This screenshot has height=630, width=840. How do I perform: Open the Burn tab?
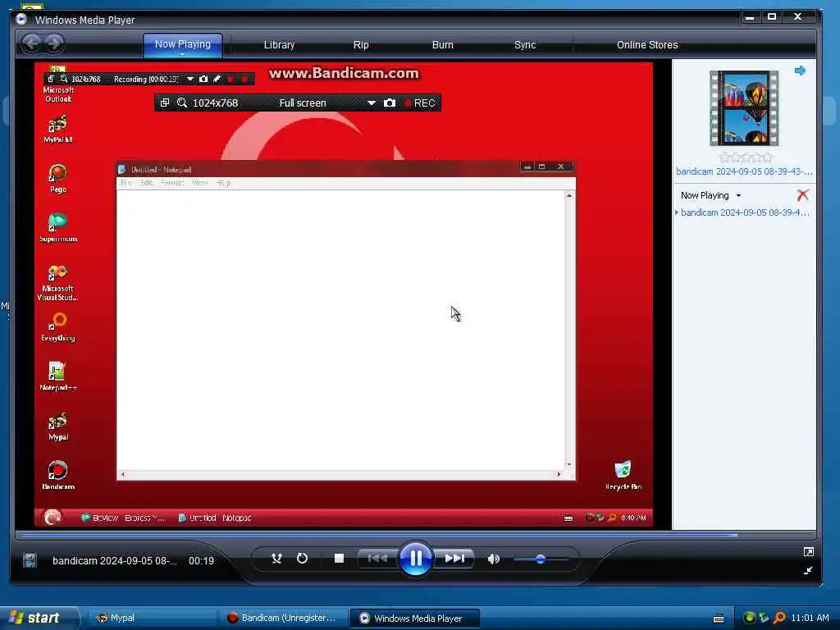[442, 45]
